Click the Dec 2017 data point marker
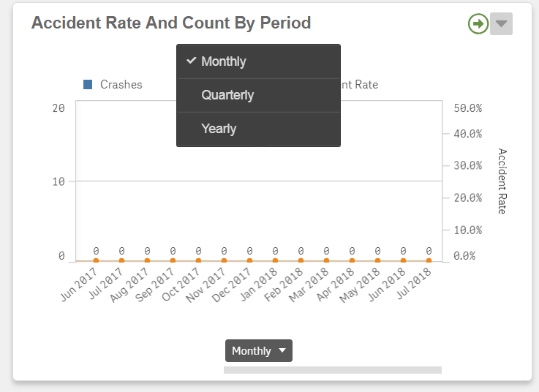 pos(249,260)
